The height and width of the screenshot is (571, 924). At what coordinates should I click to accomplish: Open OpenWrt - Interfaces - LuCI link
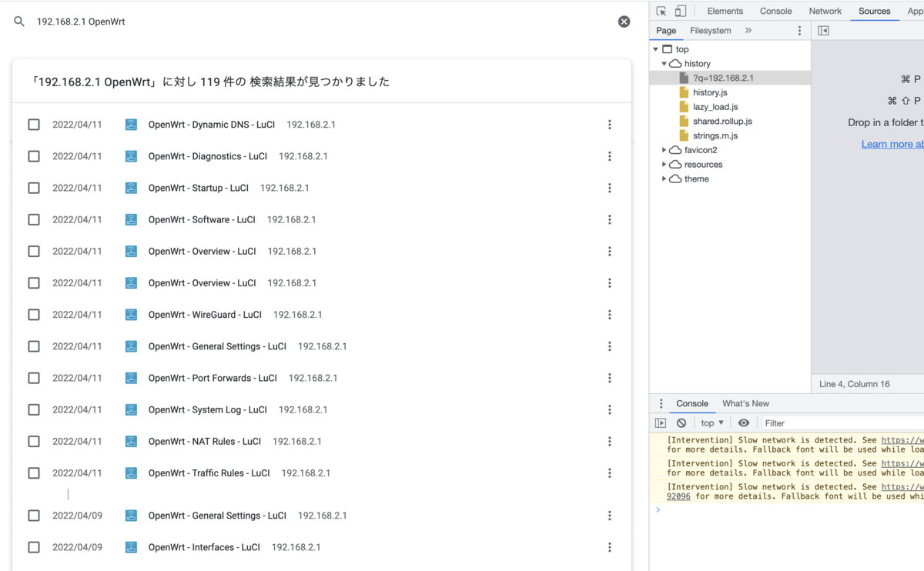pos(204,547)
